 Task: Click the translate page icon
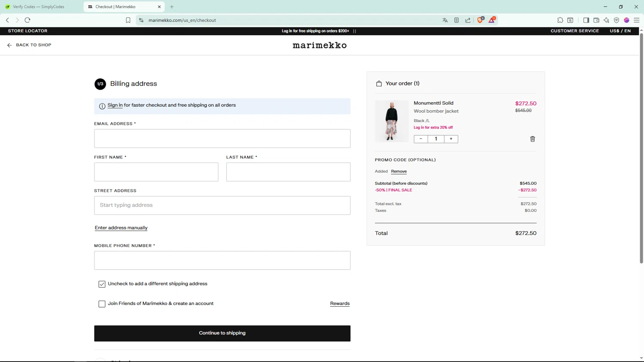(x=445, y=20)
